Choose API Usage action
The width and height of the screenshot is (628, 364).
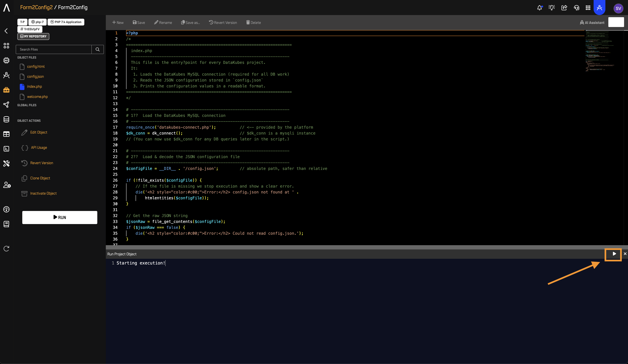coord(39,148)
